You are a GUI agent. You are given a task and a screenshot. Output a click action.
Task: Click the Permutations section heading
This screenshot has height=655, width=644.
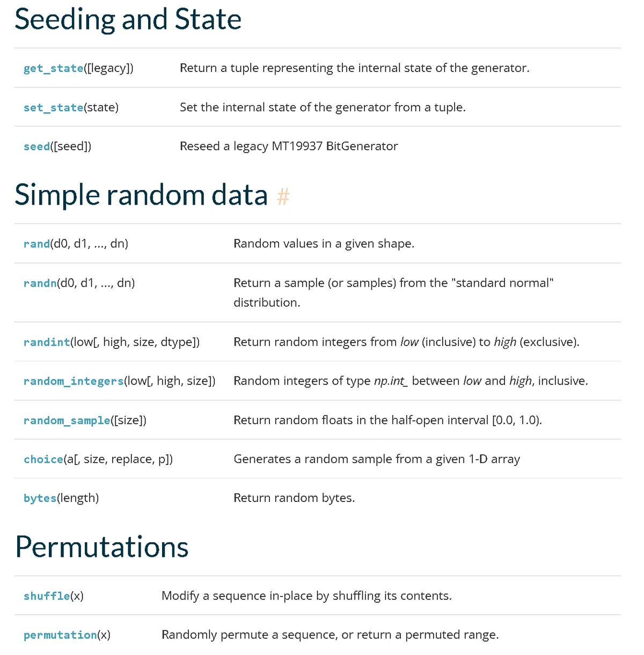[x=102, y=547]
